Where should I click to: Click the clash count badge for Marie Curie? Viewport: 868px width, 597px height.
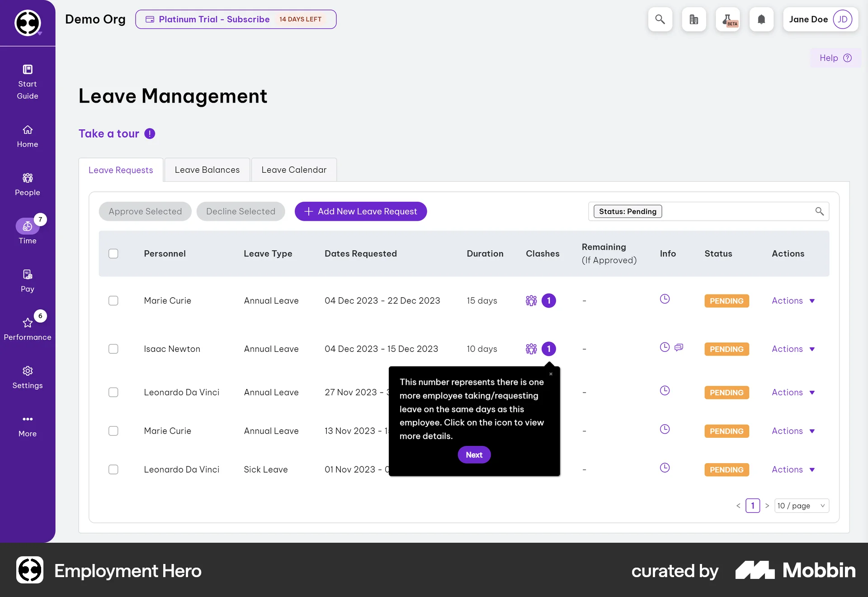(x=549, y=300)
